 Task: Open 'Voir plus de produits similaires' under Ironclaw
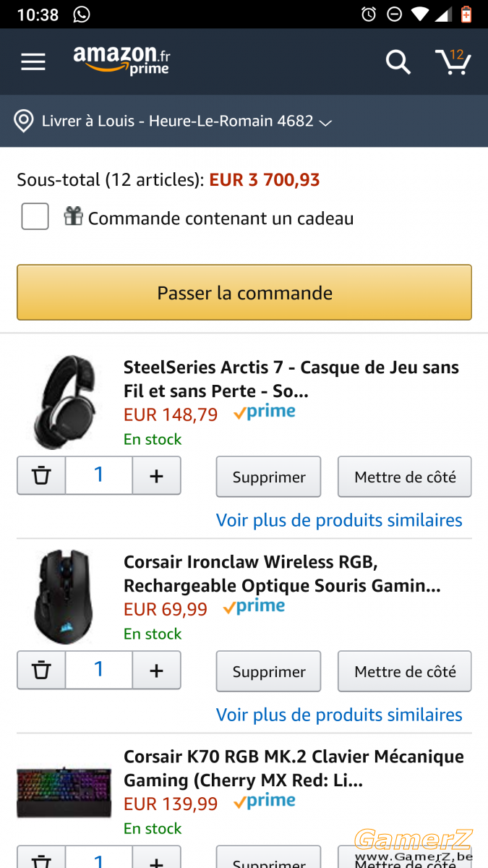(x=339, y=715)
